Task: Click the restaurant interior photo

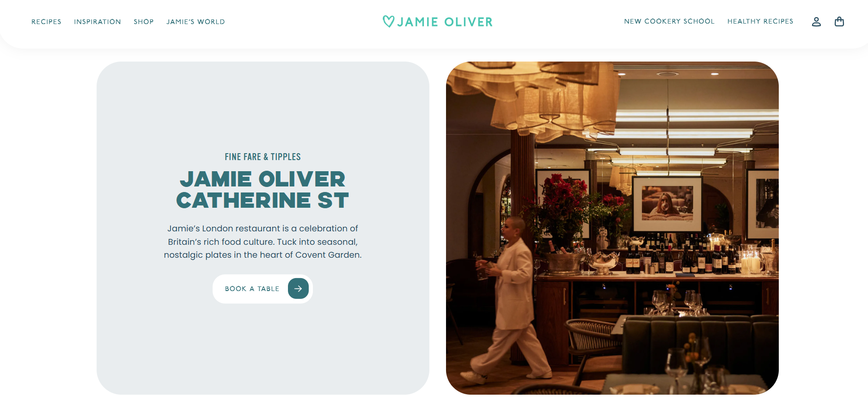Action: (x=612, y=228)
